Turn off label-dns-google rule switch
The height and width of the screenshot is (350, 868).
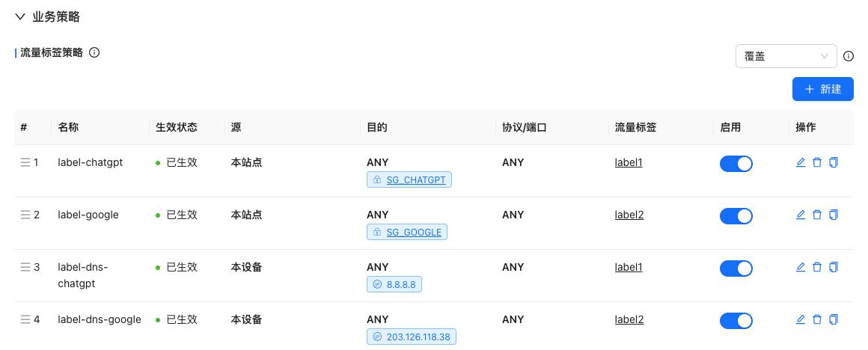pyautogui.click(x=736, y=321)
